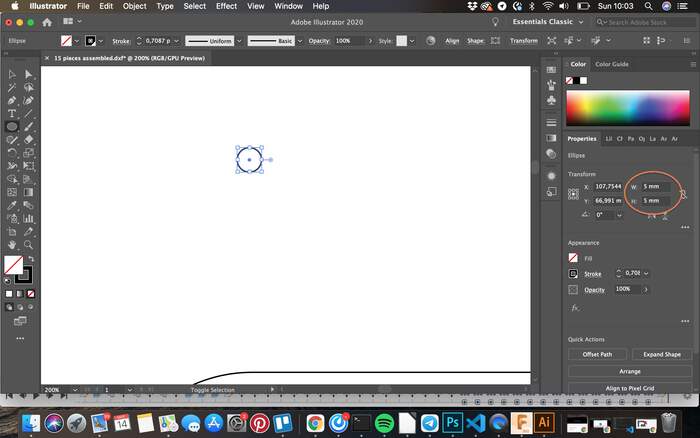Screen dimensions: 700x438
Task: Select the Direct Selection tool
Action: (x=29, y=74)
